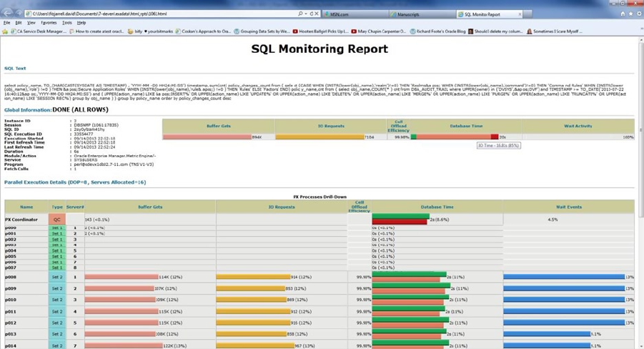Open the File menu
The image size is (644, 349).
6,23
